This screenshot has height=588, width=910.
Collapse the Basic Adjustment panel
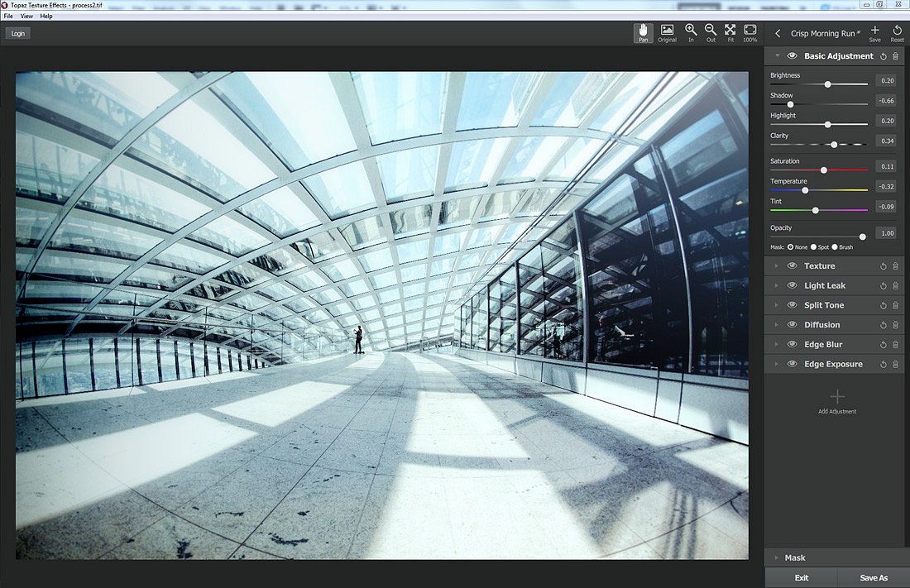pos(777,55)
